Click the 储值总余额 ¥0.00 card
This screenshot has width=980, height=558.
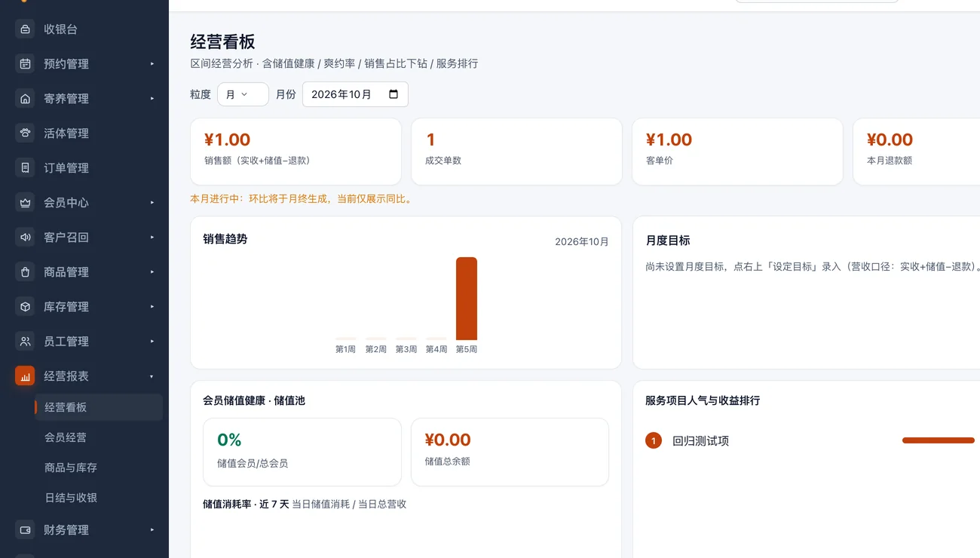coord(510,452)
